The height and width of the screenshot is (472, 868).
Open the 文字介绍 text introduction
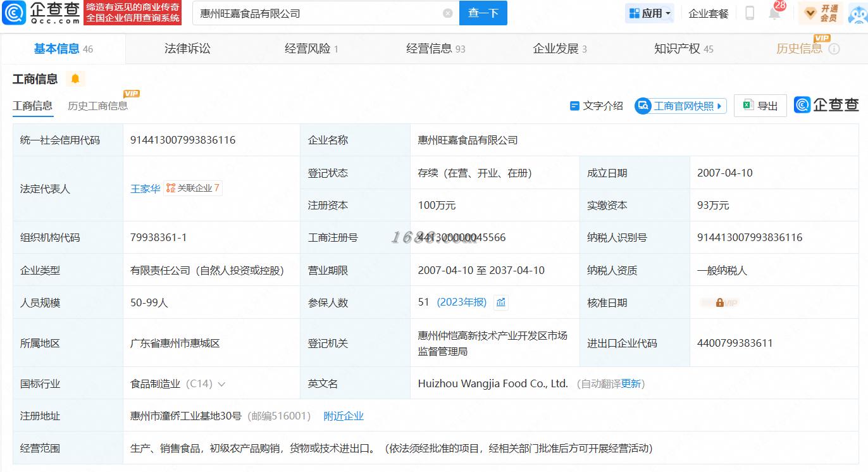596,106
